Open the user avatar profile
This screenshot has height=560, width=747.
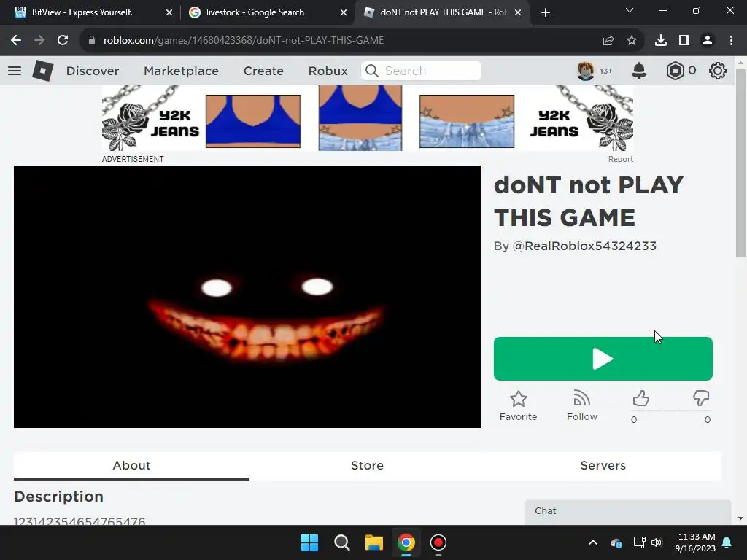tap(586, 71)
